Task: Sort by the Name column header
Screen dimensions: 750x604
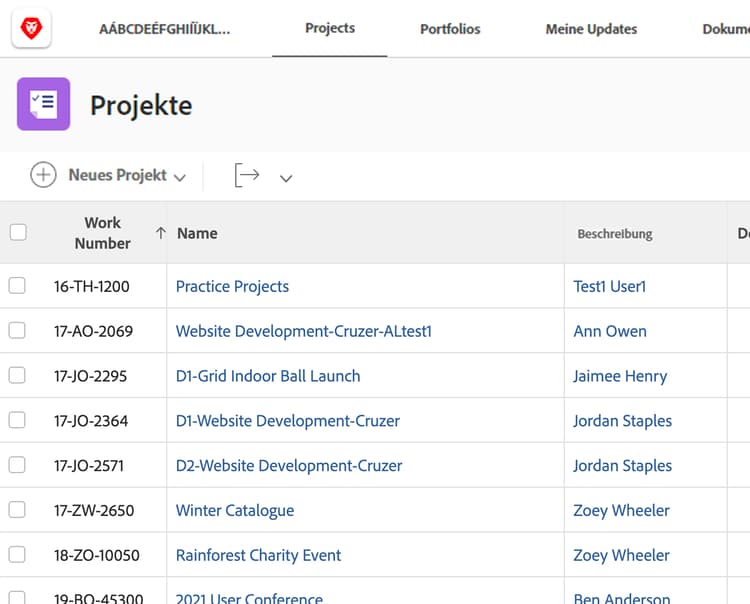Action: point(197,233)
